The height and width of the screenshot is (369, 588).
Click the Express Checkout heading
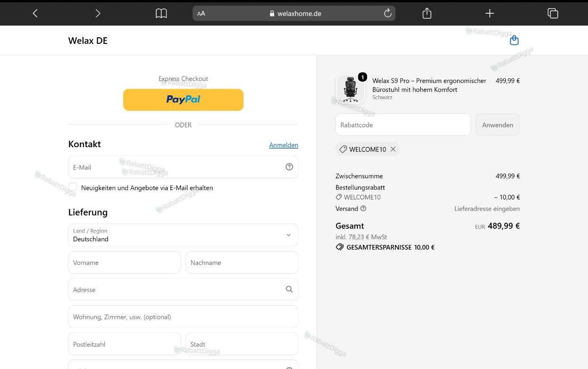point(183,78)
